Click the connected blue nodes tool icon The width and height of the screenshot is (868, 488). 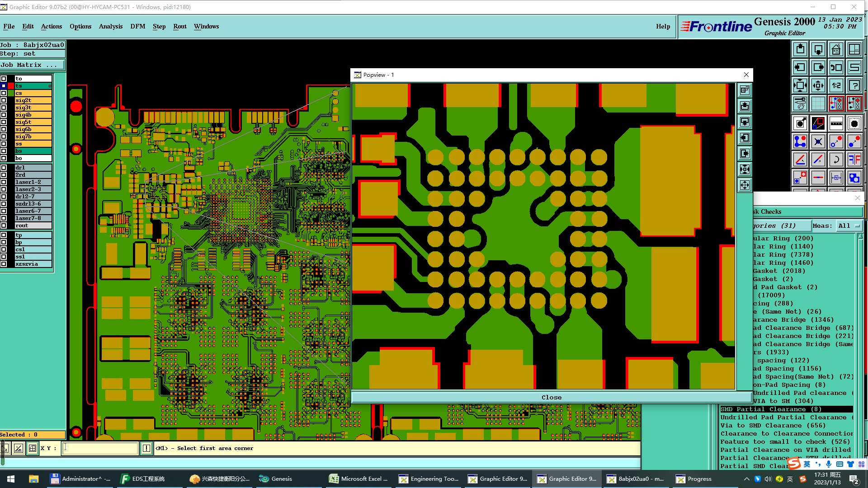(800, 141)
